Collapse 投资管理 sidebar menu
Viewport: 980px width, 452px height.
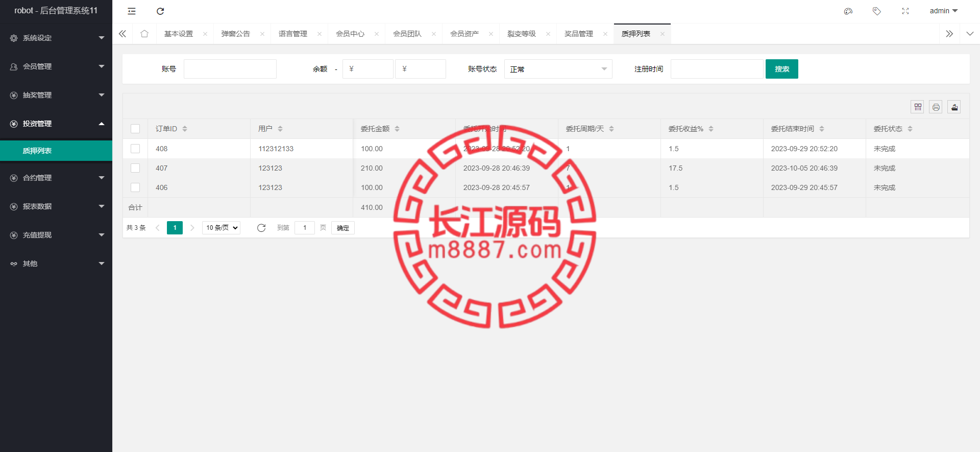(56, 124)
